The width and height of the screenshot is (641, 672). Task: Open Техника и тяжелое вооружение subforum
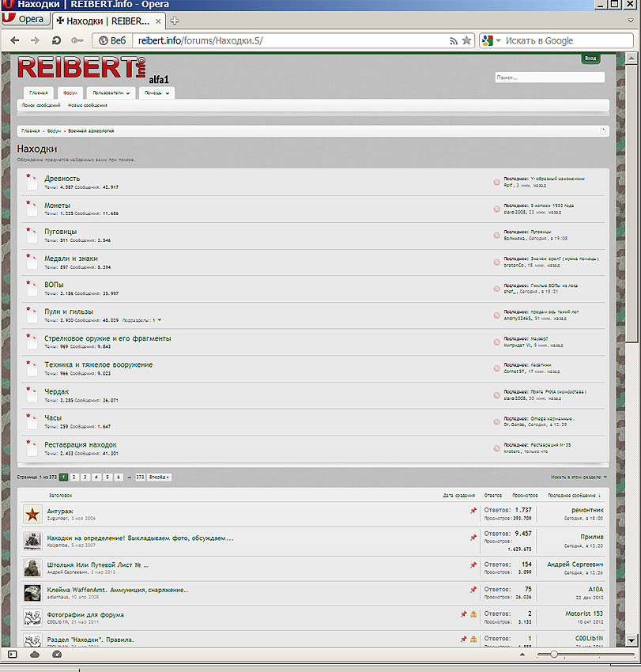pos(99,364)
